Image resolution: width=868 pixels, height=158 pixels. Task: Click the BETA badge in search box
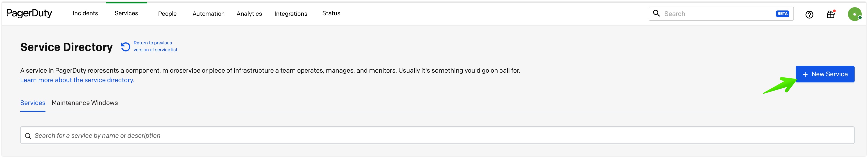(x=782, y=14)
